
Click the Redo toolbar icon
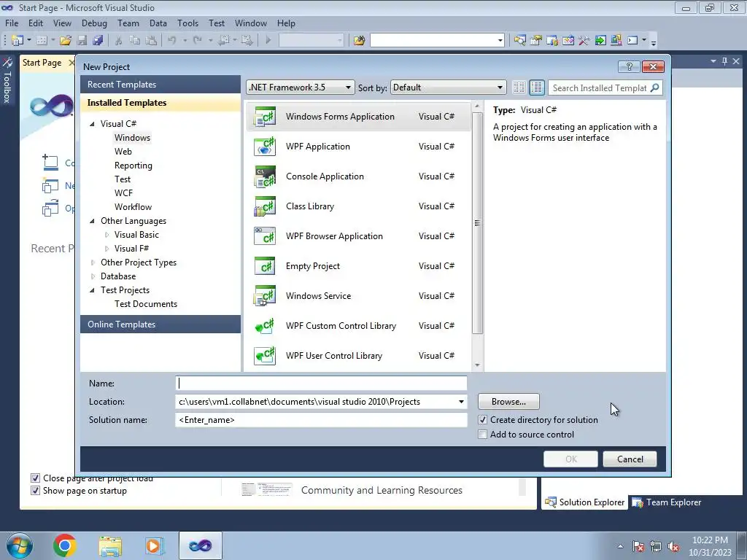pyautogui.click(x=198, y=41)
